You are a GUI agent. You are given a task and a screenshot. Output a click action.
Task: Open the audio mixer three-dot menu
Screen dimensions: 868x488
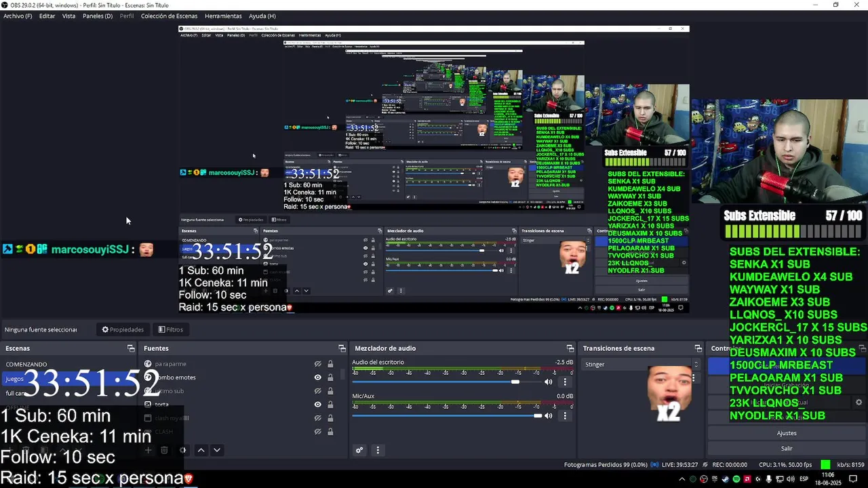(x=378, y=450)
